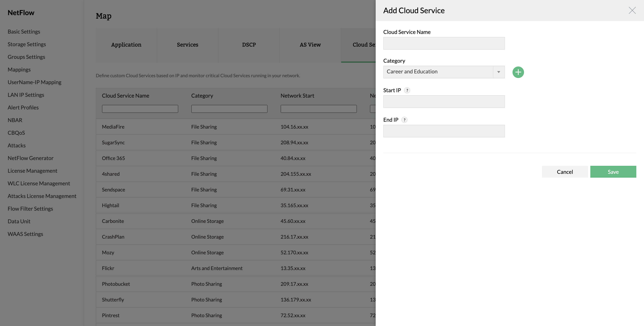Open Alert Profiles in the sidebar

pyautogui.click(x=23, y=108)
